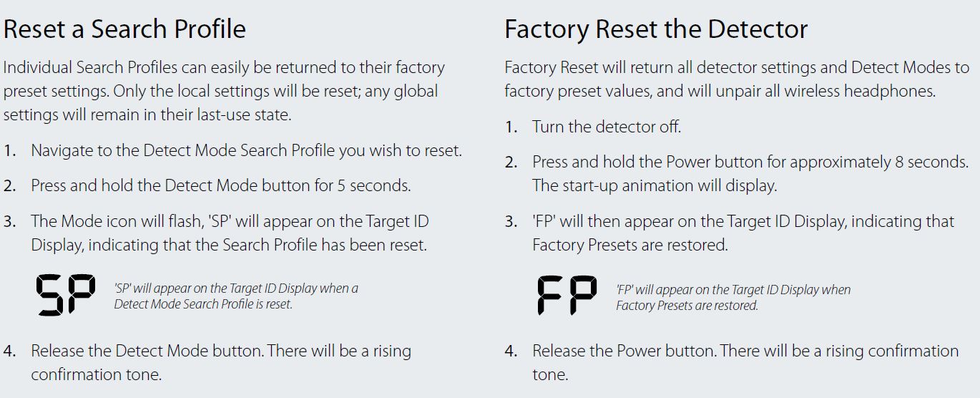Click the line 'The start-up animation will display'

point(654,186)
